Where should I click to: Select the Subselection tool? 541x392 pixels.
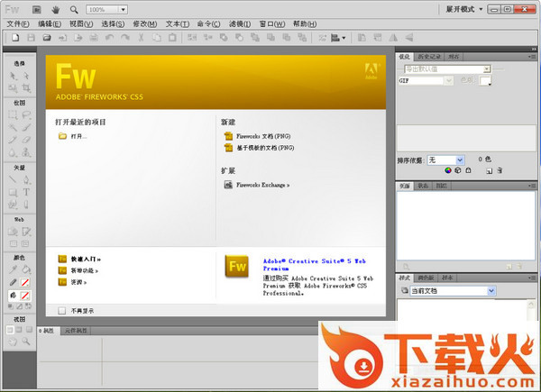(26, 76)
